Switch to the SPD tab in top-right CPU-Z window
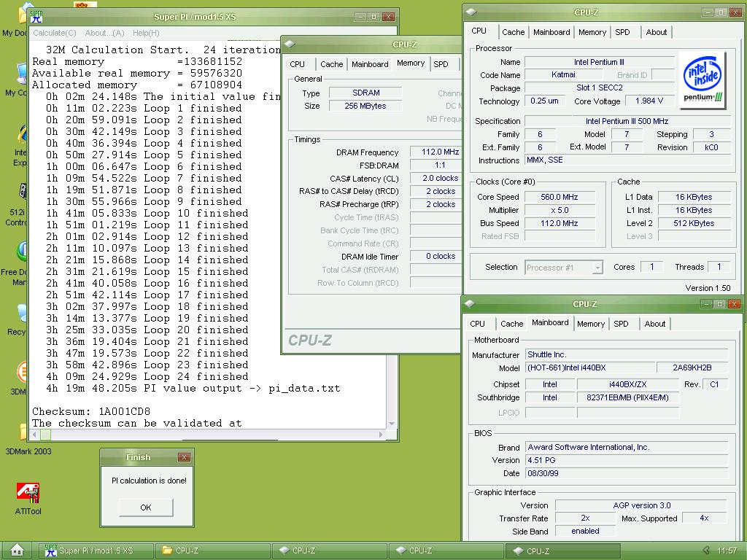Image resolution: width=747 pixels, height=560 pixels. (622, 32)
